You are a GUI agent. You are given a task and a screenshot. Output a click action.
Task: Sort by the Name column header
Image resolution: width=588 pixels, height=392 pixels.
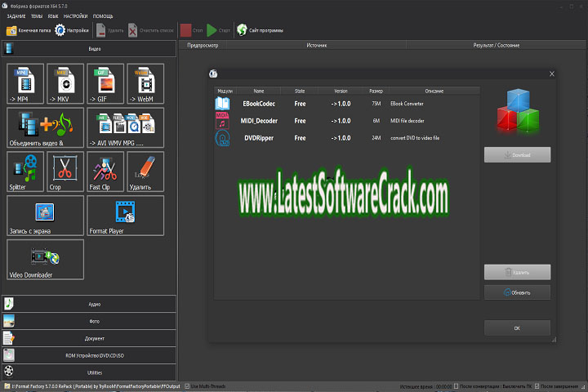tap(259, 91)
